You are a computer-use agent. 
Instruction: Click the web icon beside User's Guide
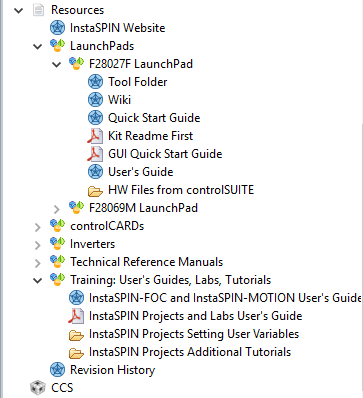pyautogui.click(x=95, y=172)
